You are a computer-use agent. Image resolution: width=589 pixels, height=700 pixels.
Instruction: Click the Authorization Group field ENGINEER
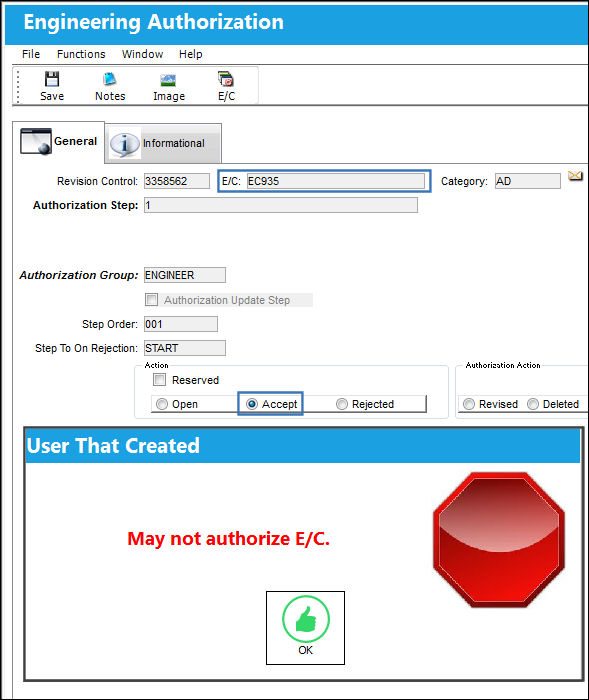point(185,275)
